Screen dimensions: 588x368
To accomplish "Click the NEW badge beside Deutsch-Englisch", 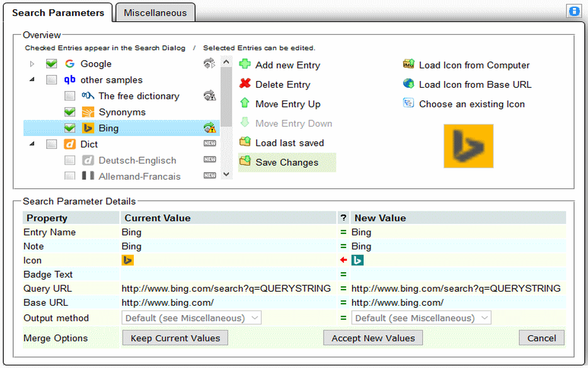I will 209,159.
